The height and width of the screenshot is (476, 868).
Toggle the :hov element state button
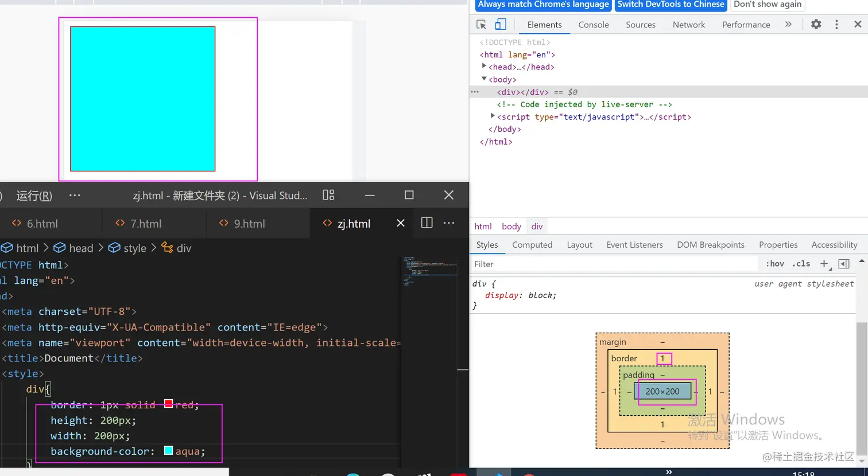pos(775,264)
